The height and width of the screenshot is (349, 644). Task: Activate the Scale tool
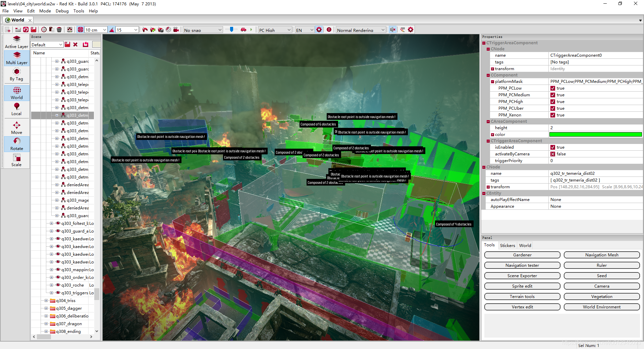pyautogui.click(x=16, y=160)
